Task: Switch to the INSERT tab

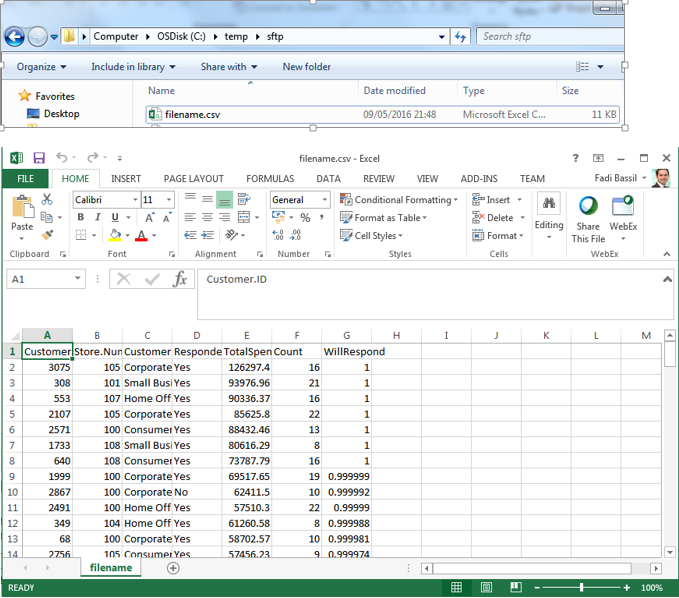Action: 126,178
